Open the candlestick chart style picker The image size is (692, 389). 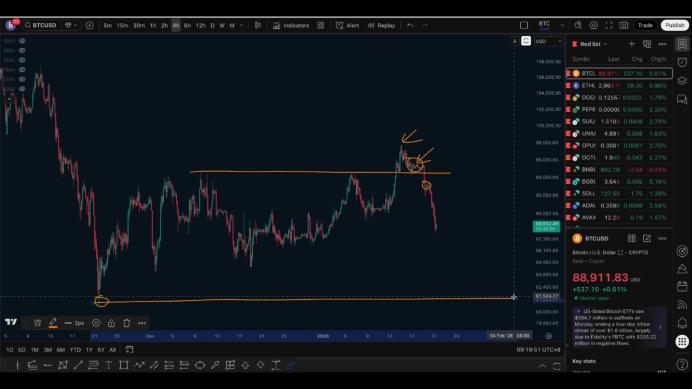(x=258, y=26)
